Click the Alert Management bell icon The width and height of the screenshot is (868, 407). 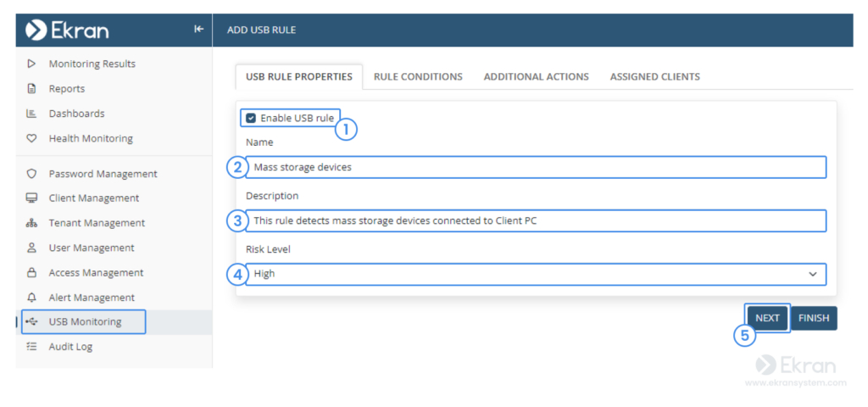tap(31, 298)
